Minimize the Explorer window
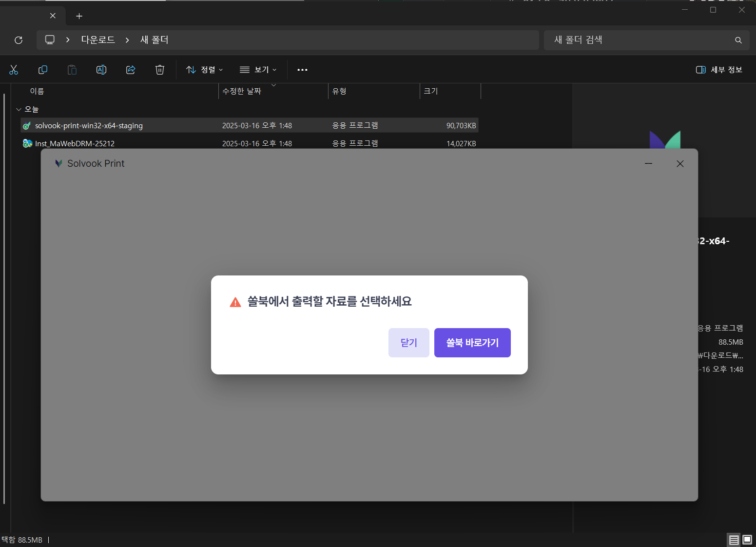756x547 pixels. click(685, 10)
